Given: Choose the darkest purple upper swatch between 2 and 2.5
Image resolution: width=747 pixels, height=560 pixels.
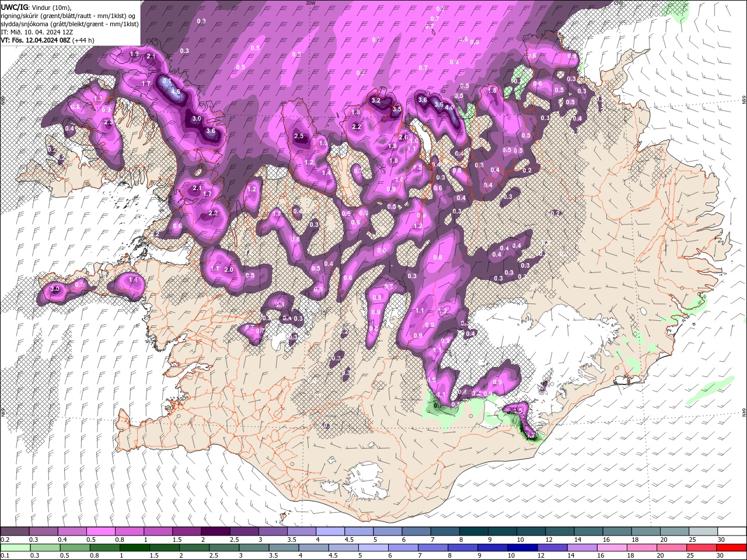Looking at the screenshot, I should click(215, 531).
